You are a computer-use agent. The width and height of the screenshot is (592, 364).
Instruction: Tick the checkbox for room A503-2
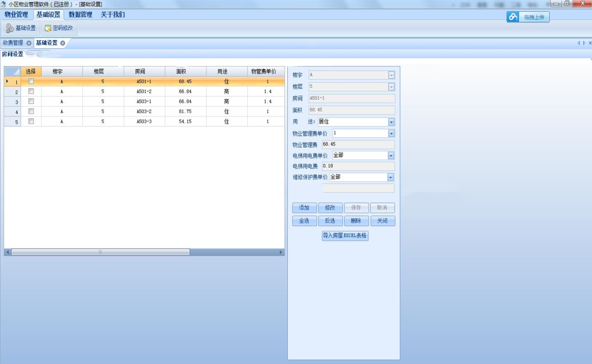[31, 111]
